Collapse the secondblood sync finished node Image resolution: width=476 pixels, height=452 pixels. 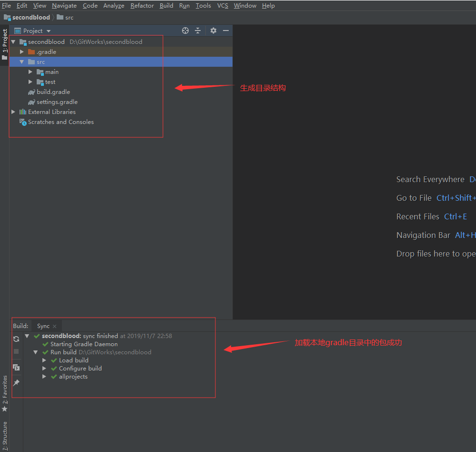coord(27,336)
